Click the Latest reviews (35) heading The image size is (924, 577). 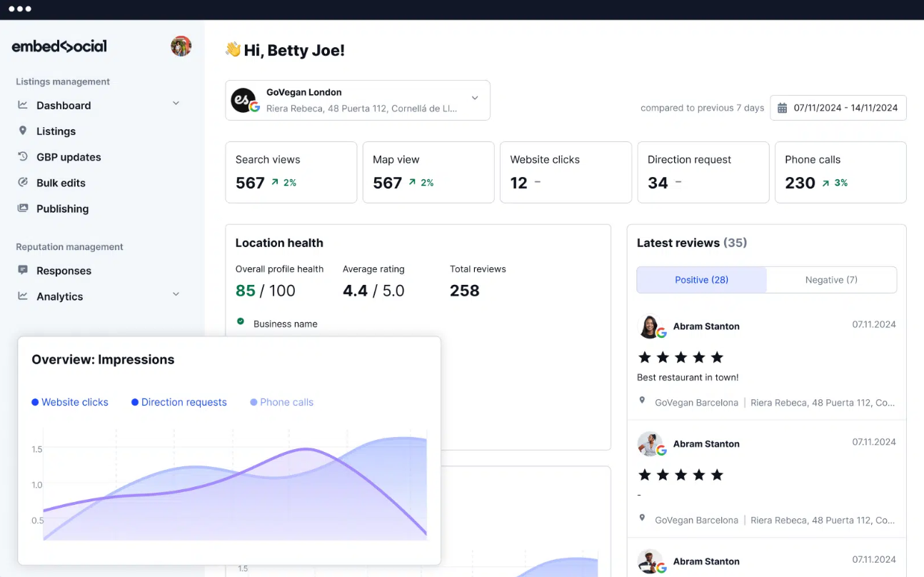[x=692, y=243]
